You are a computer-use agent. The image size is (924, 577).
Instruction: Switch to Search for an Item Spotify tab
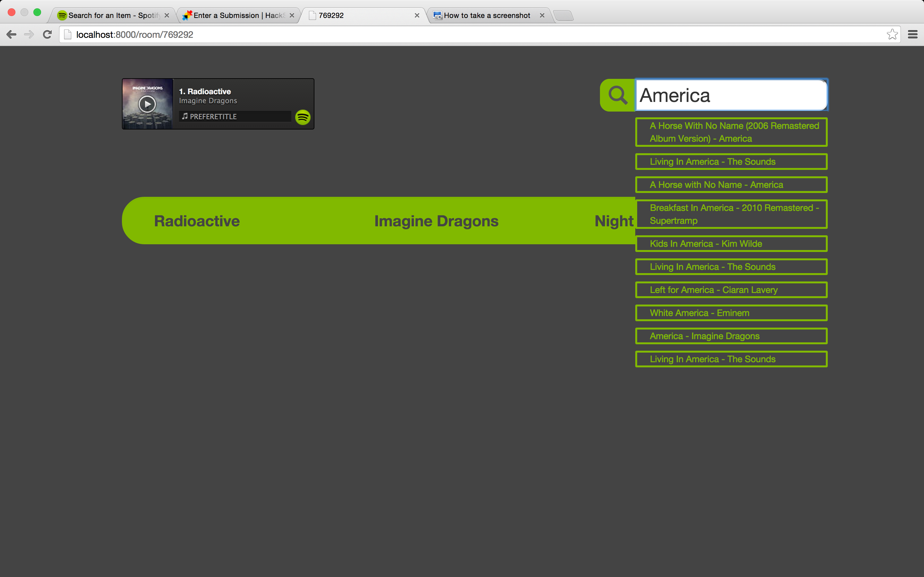point(113,16)
